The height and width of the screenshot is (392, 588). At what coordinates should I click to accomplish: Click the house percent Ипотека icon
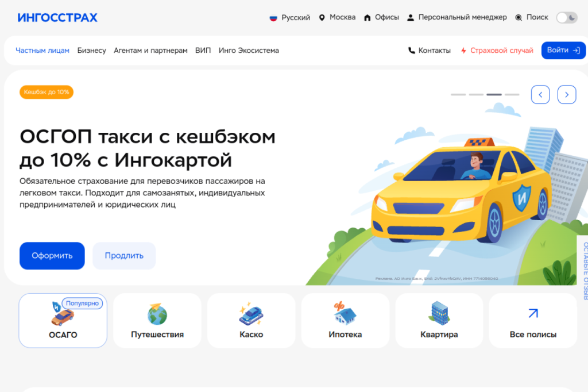[345, 313]
